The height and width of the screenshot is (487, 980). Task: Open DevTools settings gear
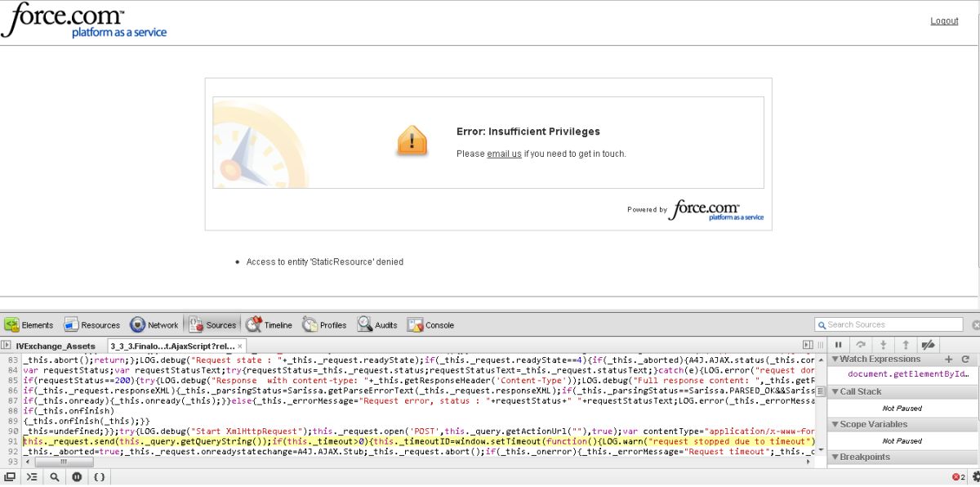pos(975,476)
